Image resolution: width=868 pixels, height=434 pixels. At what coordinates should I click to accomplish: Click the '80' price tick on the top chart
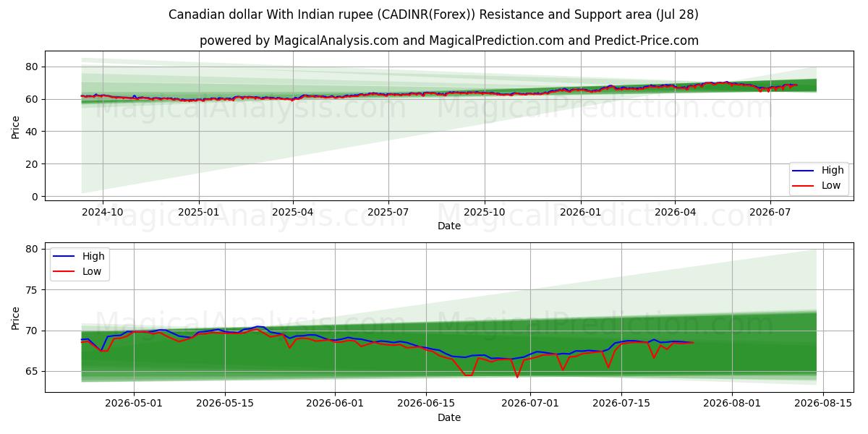tap(33, 67)
